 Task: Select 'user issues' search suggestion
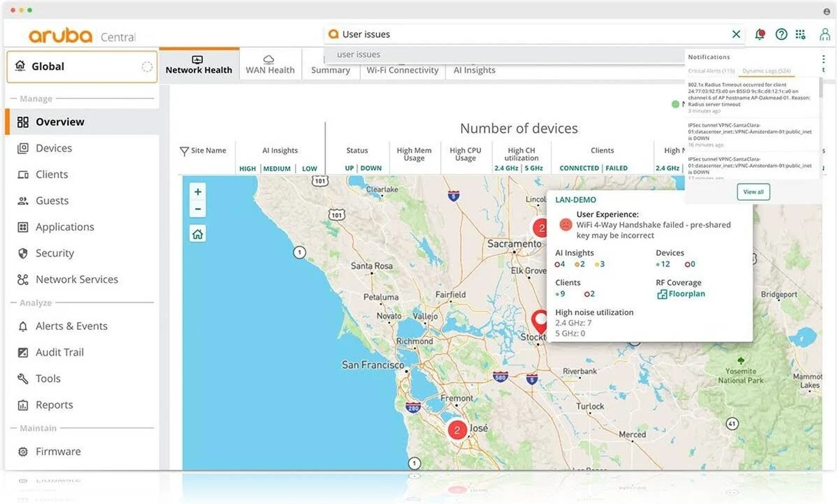point(358,55)
